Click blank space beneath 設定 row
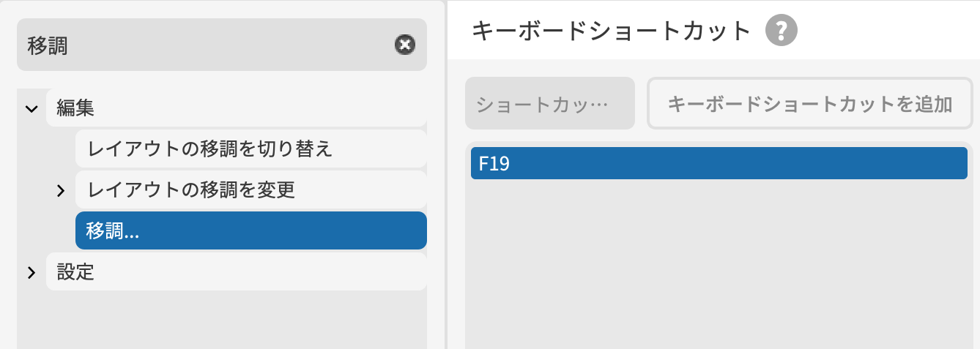 point(220,320)
